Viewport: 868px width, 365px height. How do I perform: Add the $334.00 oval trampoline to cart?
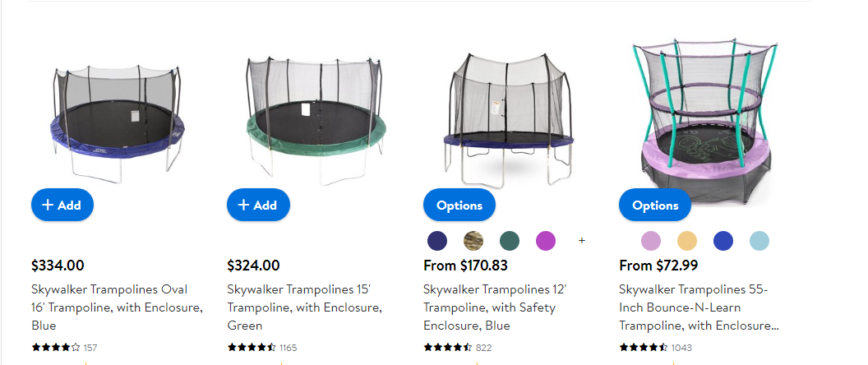(x=62, y=206)
